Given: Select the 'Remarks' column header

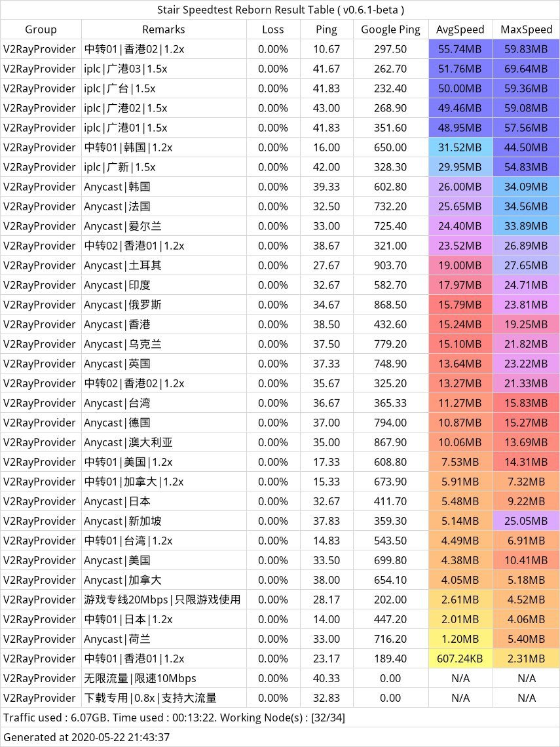Looking at the screenshot, I should click(163, 29).
